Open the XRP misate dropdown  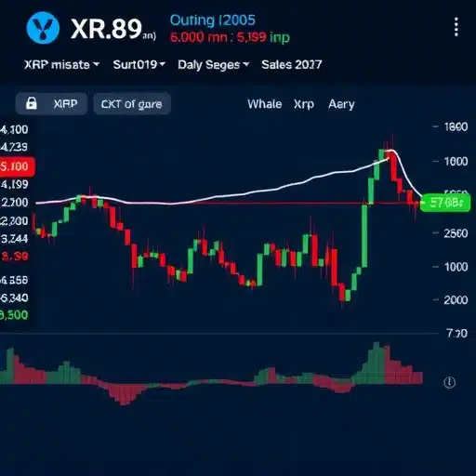coord(61,65)
